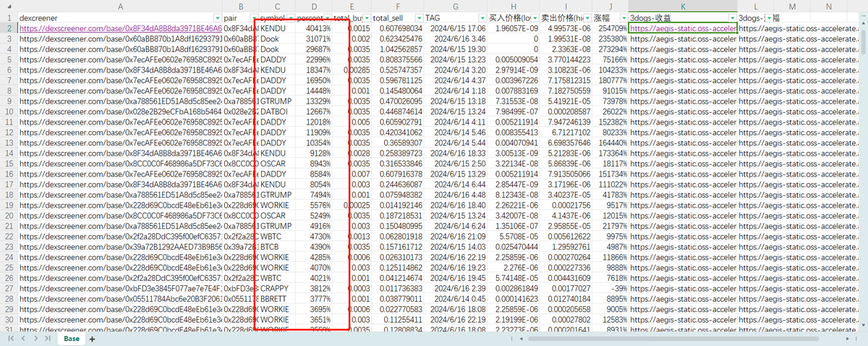
Task: Select column D header
Action: [x=315, y=6]
